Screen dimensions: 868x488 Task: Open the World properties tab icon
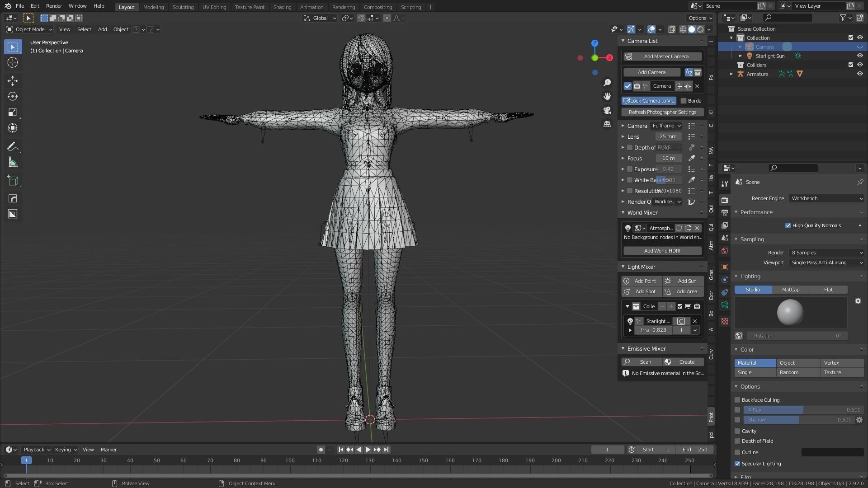(x=725, y=251)
